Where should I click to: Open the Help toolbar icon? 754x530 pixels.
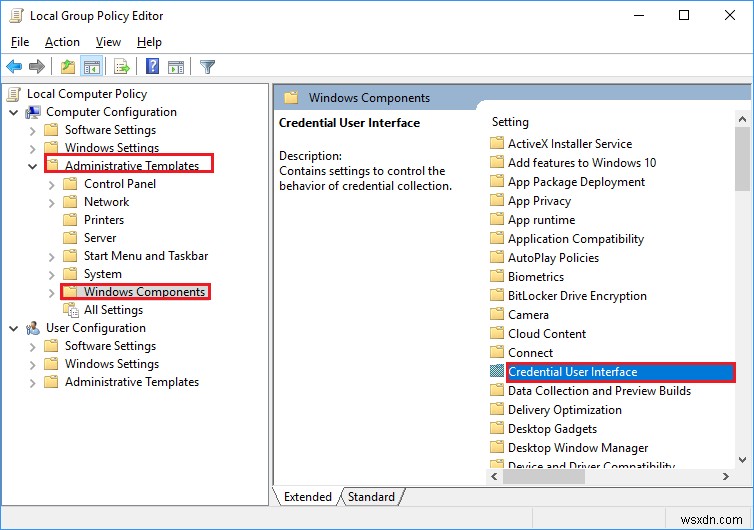point(152,66)
